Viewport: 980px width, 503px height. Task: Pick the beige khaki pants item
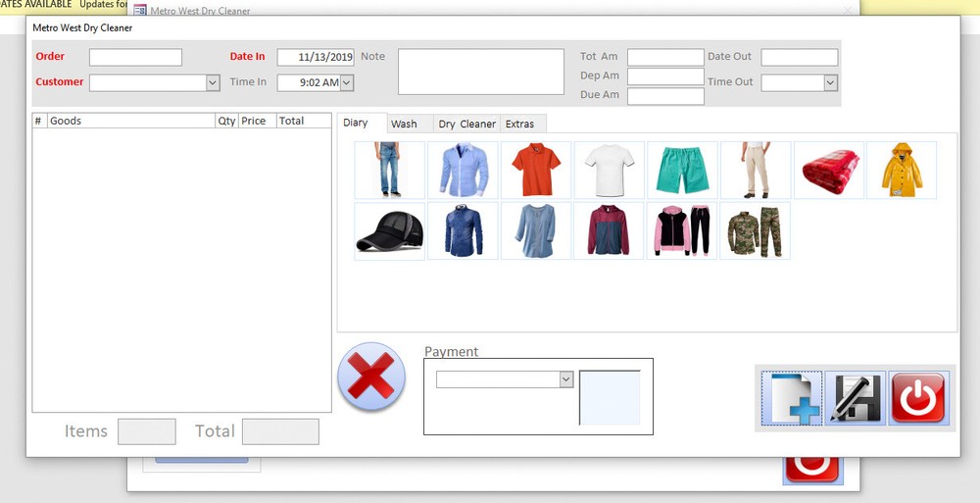755,170
